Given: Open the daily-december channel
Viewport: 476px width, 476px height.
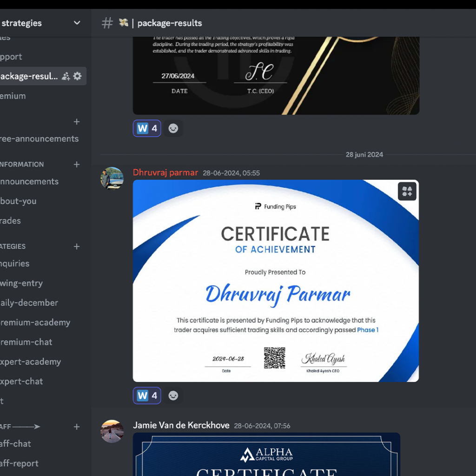Looking at the screenshot, I should tap(29, 303).
